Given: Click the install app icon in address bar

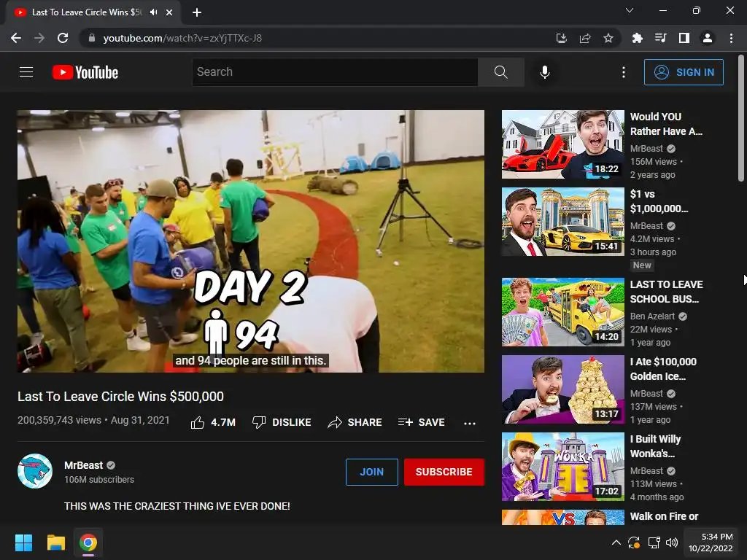Looking at the screenshot, I should 561,38.
